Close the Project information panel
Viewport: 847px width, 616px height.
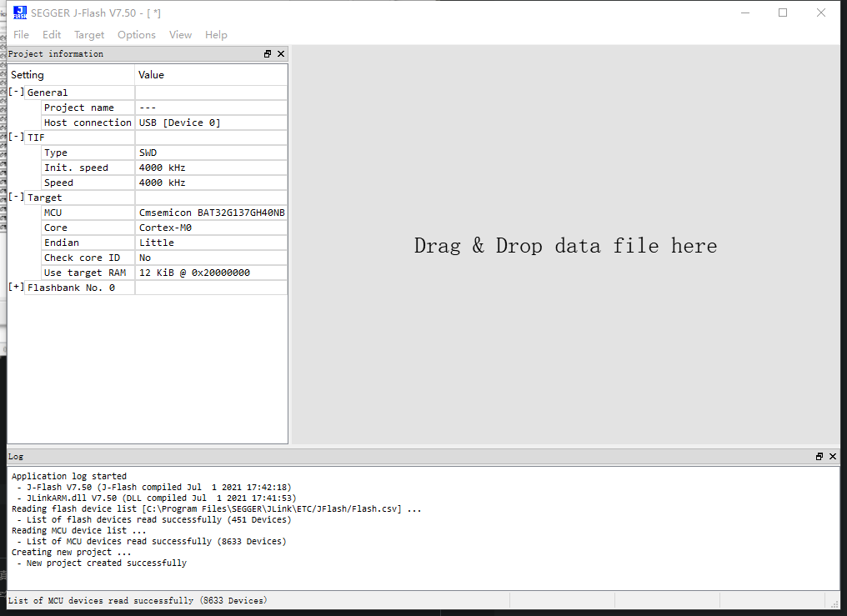pos(281,54)
